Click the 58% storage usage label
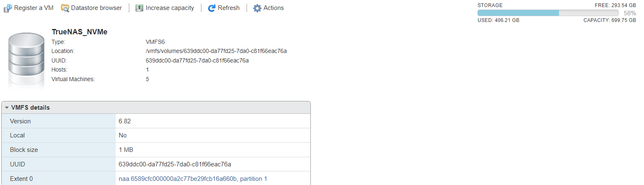Viewport: 644px width, 185px height. [629, 13]
